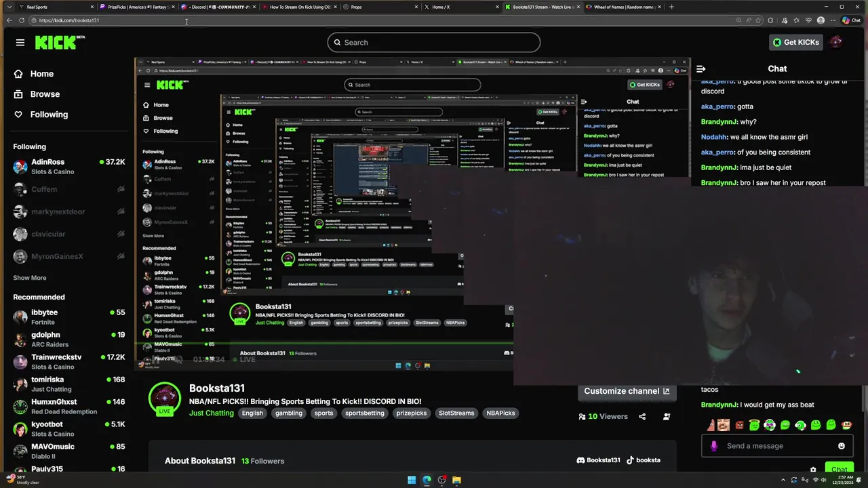Open gdolphn ARC Raiders stream
868x488 pixels.
tap(68, 339)
